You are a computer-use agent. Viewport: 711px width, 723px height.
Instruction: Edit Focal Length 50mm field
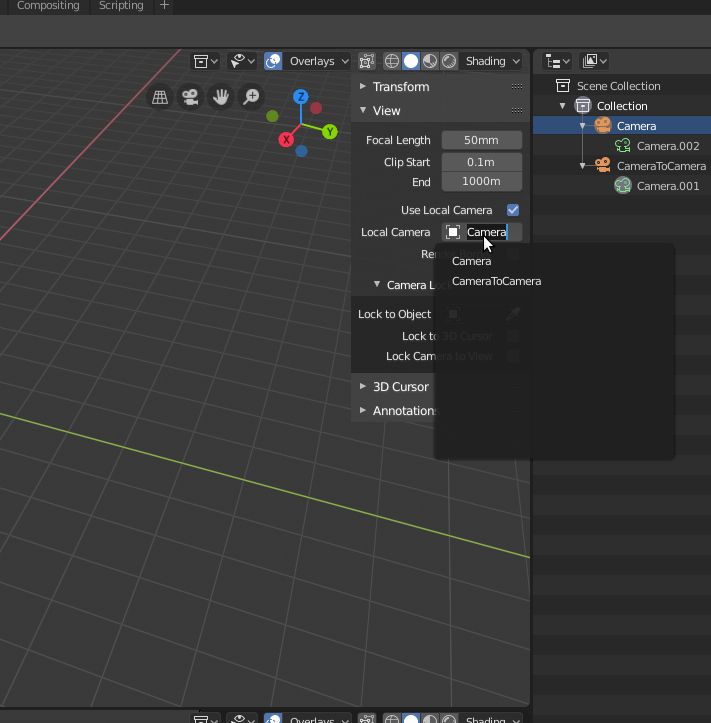[x=482, y=140]
